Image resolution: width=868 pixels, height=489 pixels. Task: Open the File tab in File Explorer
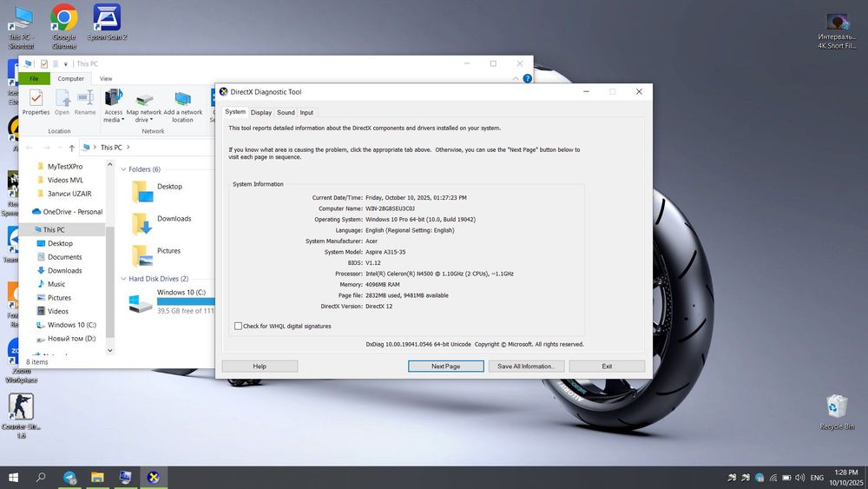pyautogui.click(x=35, y=79)
